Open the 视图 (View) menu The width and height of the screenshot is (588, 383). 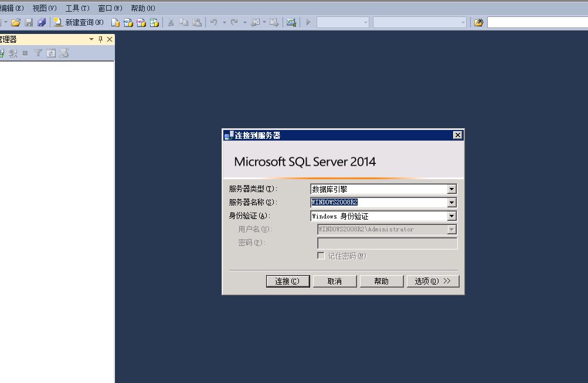(x=43, y=8)
